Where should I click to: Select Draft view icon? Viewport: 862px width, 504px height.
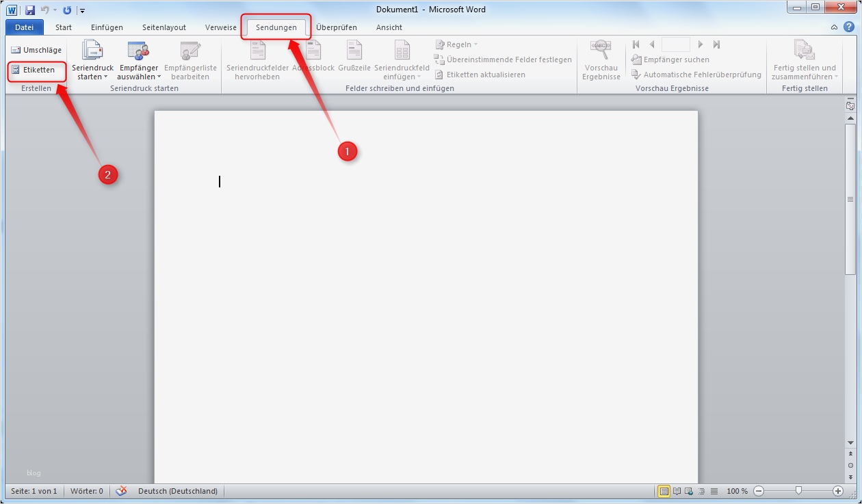(x=714, y=491)
